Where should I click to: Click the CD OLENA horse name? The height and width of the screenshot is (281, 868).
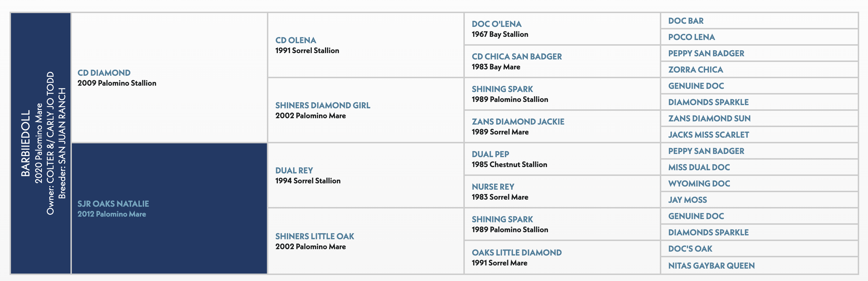pos(296,40)
